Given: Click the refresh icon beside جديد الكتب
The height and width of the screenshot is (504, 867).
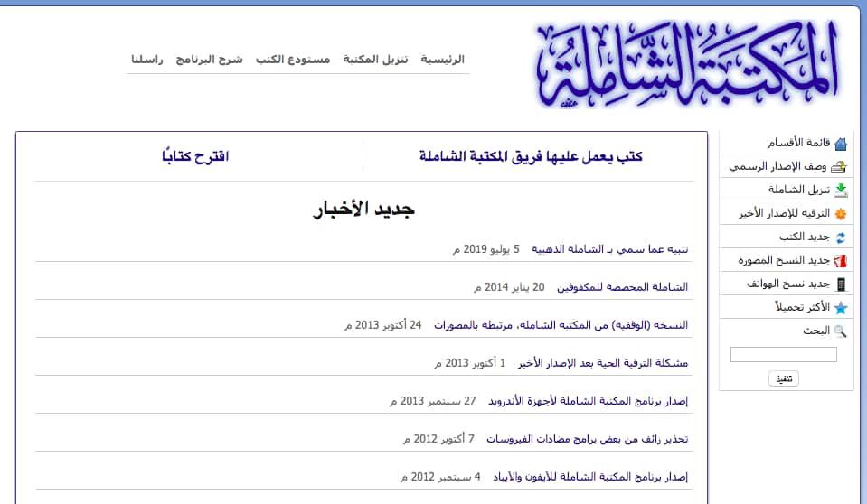Looking at the screenshot, I should click(x=841, y=238).
